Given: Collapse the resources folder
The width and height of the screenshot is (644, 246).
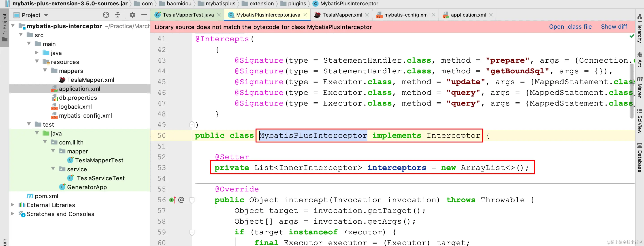Looking at the screenshot, I should pyautogui.click(x=37, y=61).
